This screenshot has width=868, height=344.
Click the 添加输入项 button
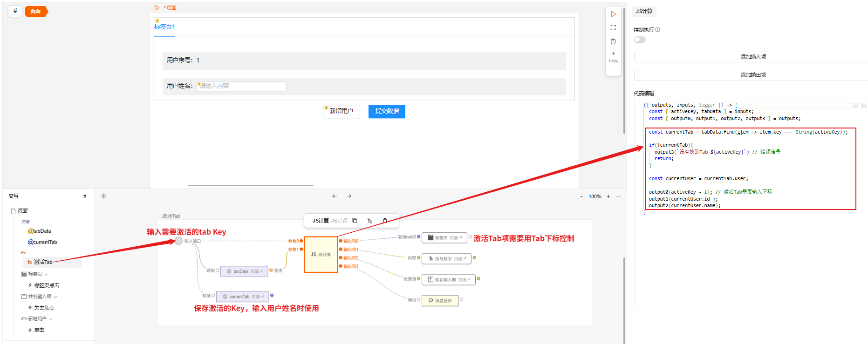752,57
